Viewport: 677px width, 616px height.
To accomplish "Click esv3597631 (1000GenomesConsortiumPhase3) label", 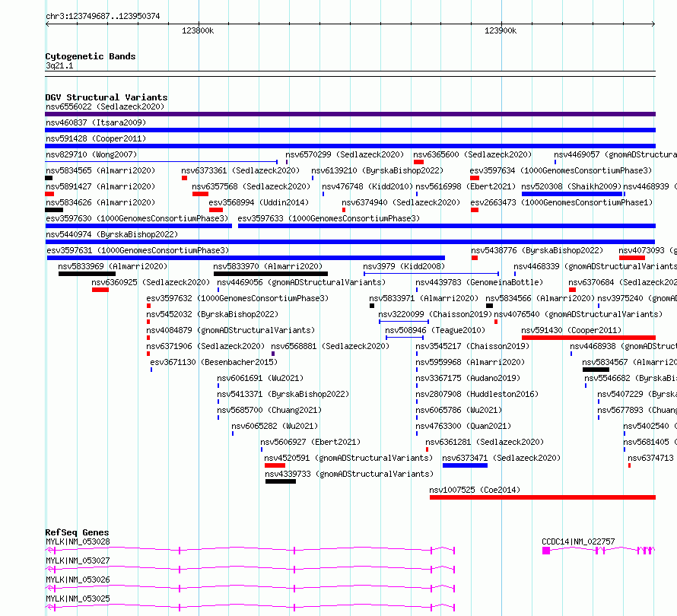I will tap(138, 250).
